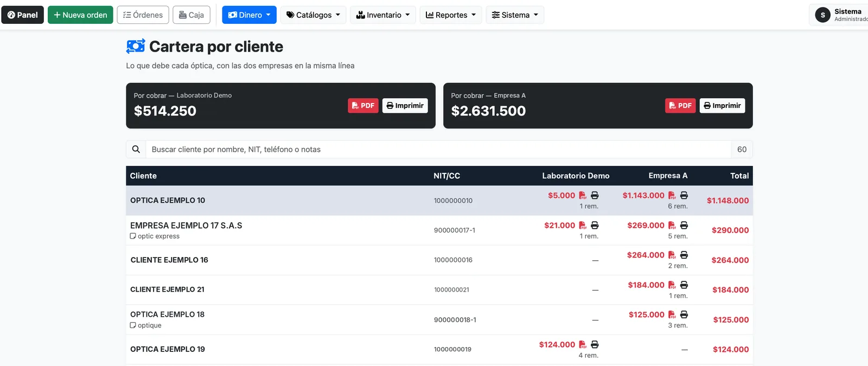Download PDF for EMPRESA EJEMPLO 17 Laboratorio Demo
This screenshot has width=868, height=366.
pyautogui.click(x=583, y=225)
